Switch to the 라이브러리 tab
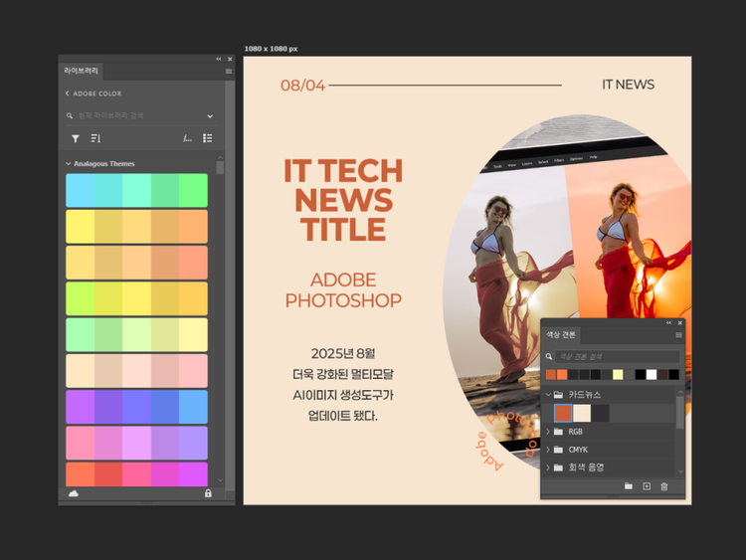This screenshot has width=746, height=560. tap(81, 71)
